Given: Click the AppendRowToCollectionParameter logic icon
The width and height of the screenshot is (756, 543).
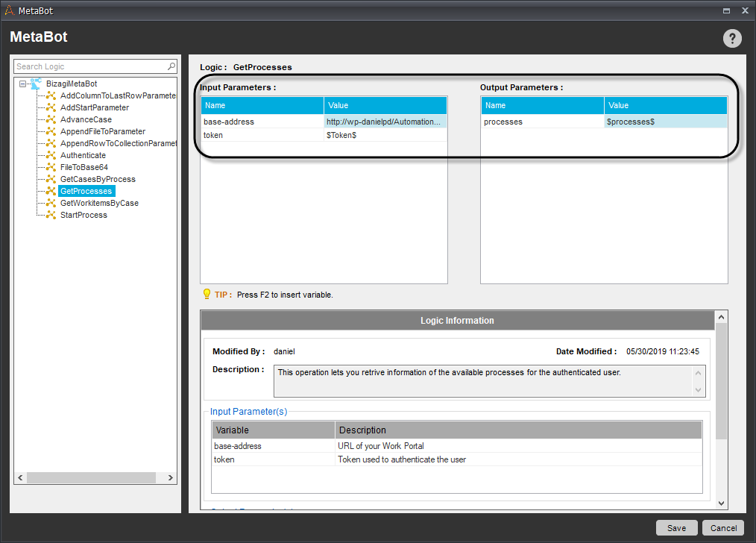Looking at the screenshot, I should point(51,143).
